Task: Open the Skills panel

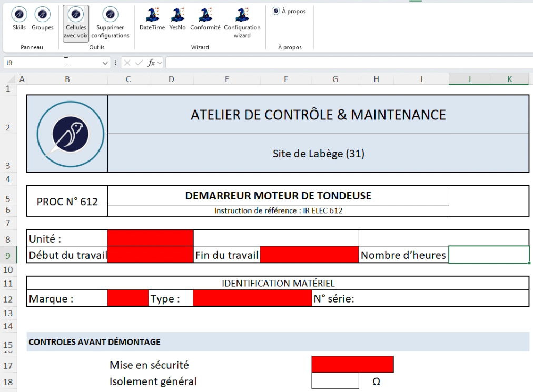Action: pyautogui.click(x=19, y=19)
